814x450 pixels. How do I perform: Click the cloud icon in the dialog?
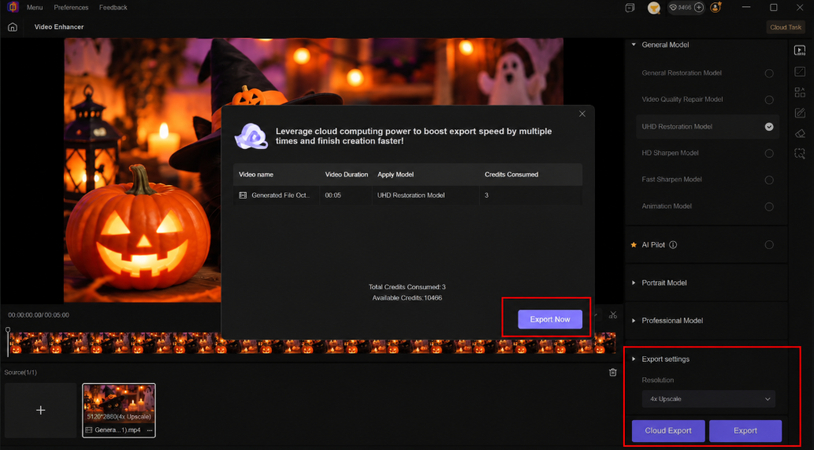tap(251, 136)
